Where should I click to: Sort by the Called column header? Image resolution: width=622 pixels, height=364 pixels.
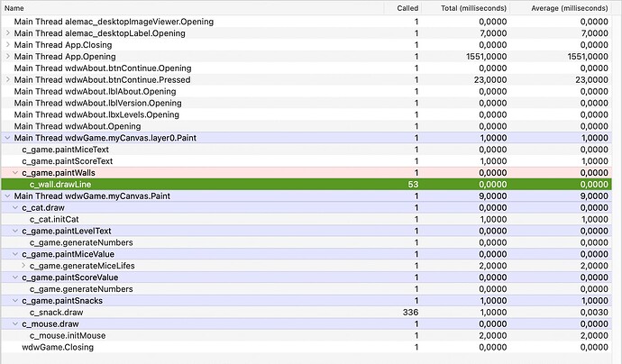click(403, 8)
